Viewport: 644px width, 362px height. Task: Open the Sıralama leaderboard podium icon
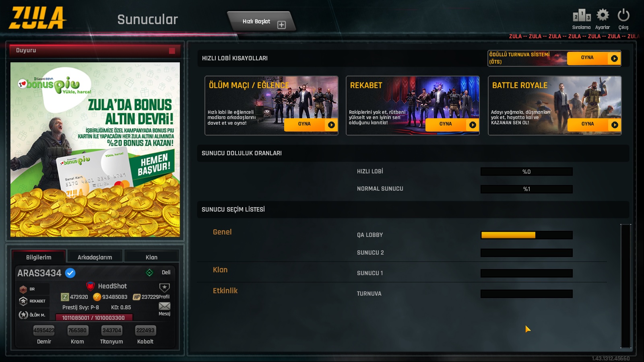pos(581,16)
